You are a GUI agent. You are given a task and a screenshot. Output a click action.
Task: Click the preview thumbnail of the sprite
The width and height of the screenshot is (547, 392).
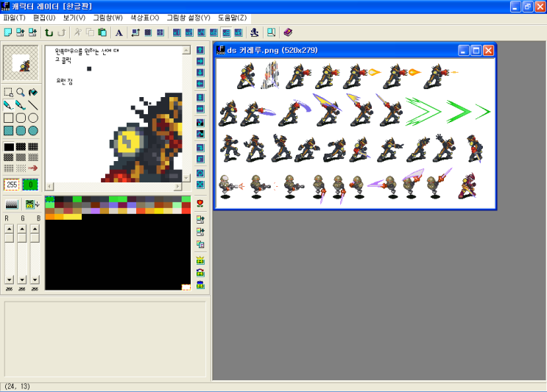21,63
